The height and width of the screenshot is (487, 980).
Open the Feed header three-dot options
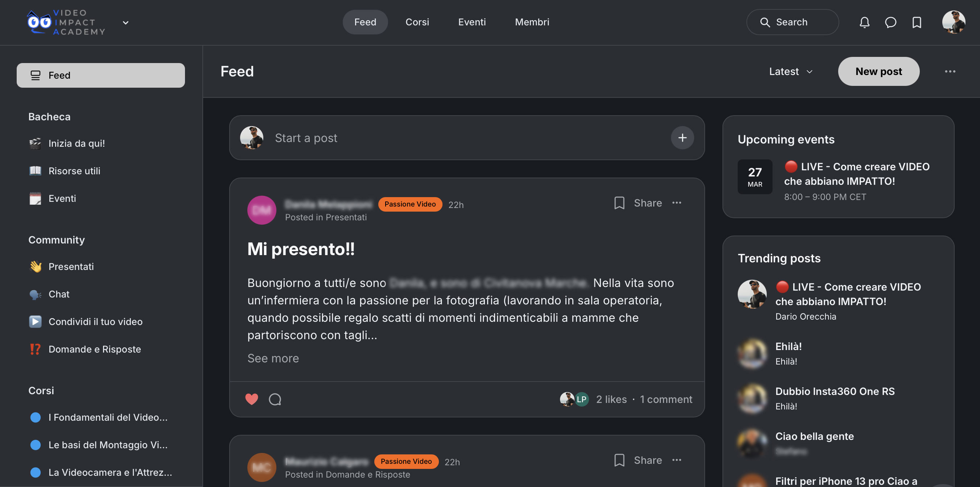(x=950, y=71)
